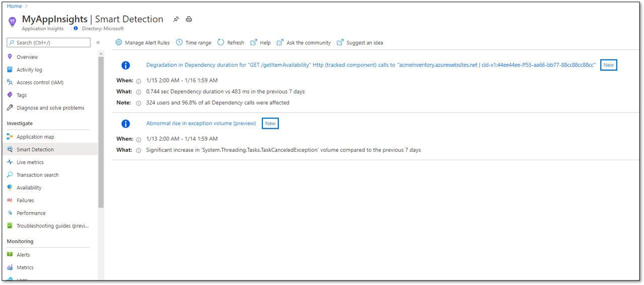Click the 0.744 sec Dependency duration text
This screenshot has width=644, height=285.
[x=225, y=91]
